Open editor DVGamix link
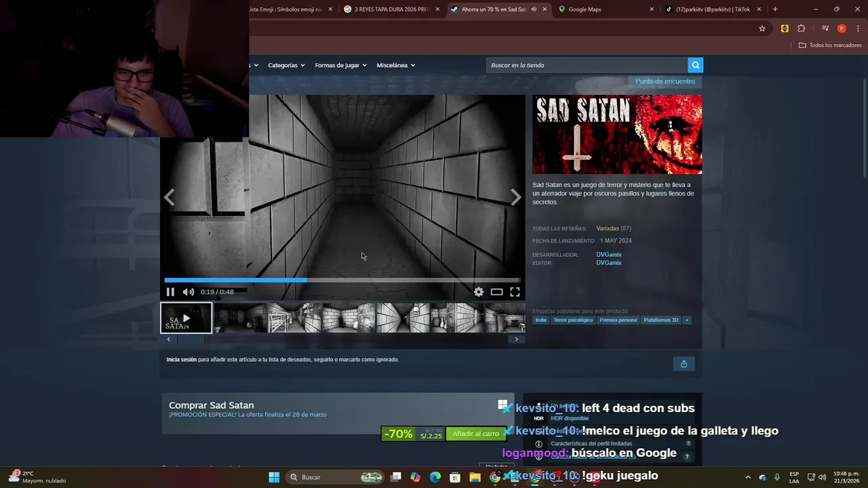Image resolution: width=868 pixels, height=488 pixels. pyautogui.click(x=609, y=263)
